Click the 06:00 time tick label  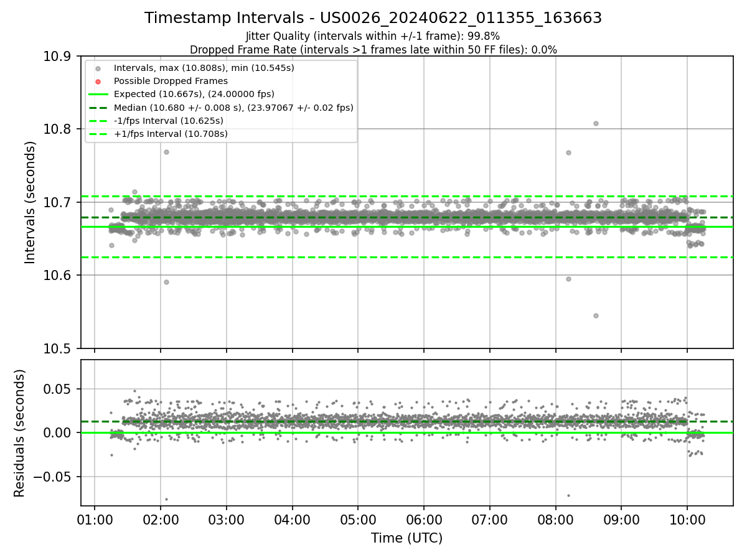[424, 520]
